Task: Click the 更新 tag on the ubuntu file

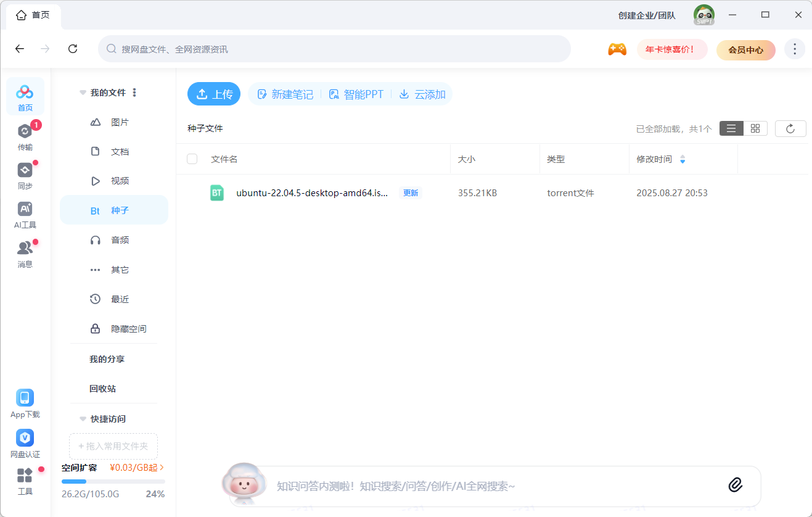Action: click(x=411, y=193)
